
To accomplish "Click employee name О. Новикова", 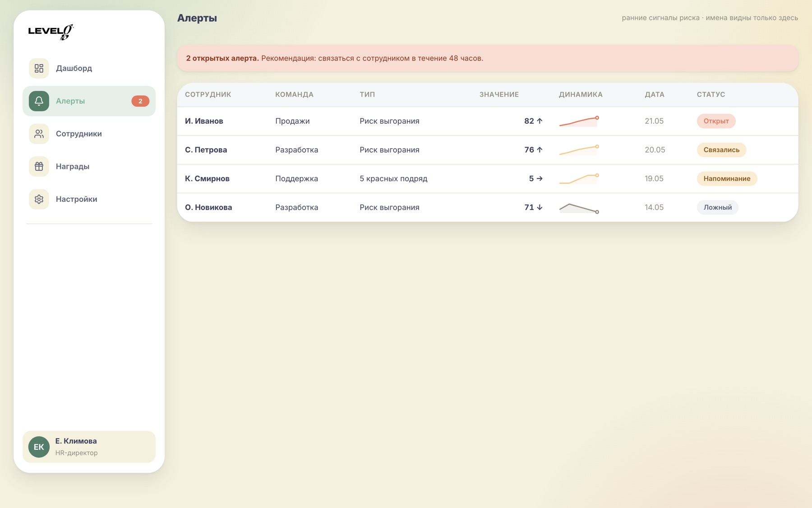I will 208,207.
